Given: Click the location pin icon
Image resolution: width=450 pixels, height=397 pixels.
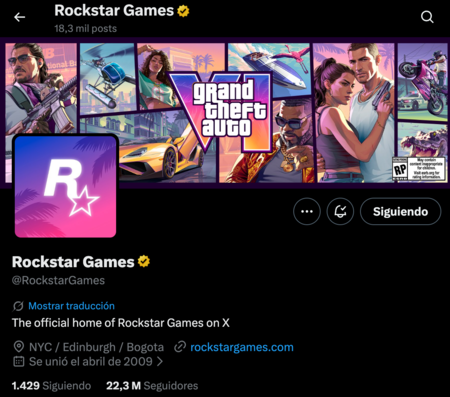Looking at the screenshot, I should (19, 347).
